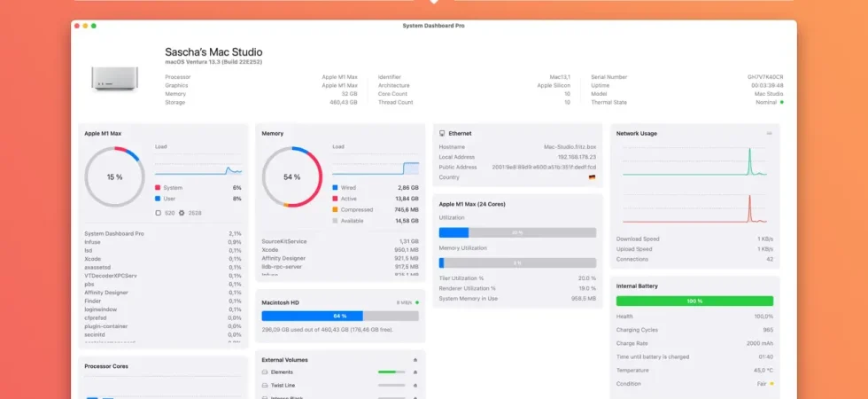Screen dimensions: 868x399
Task: Click the Mac Studio device image
Action: coord(114,79)
